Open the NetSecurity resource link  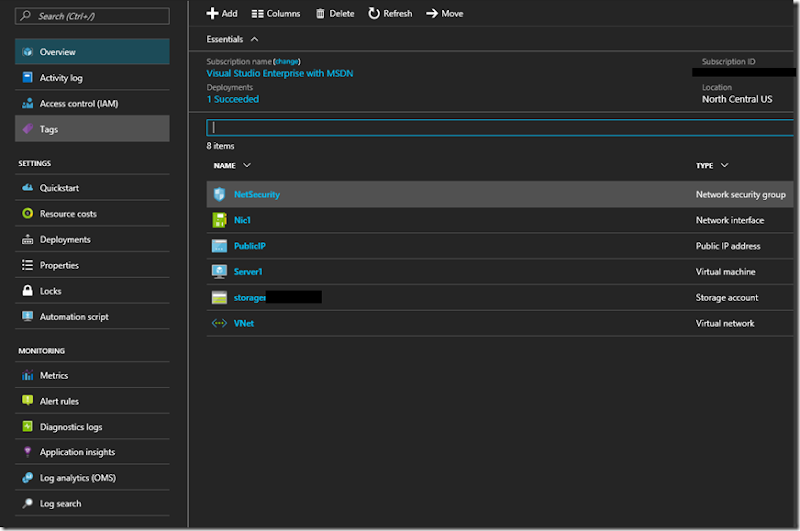pyautogui.click(x=257, y=194)
